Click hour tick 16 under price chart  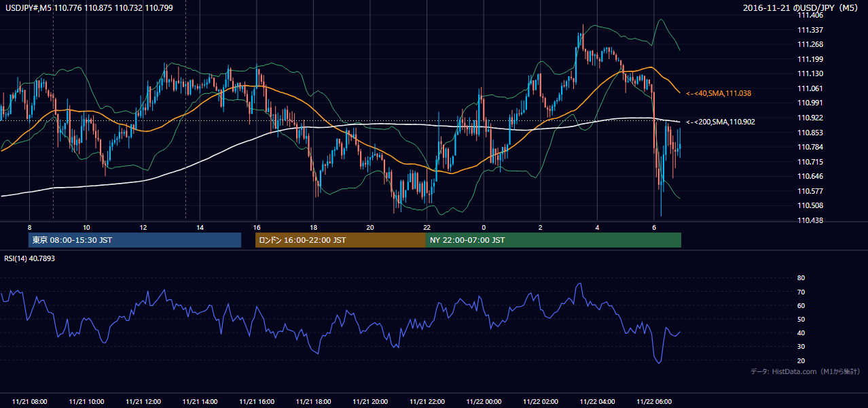(256, 226)
